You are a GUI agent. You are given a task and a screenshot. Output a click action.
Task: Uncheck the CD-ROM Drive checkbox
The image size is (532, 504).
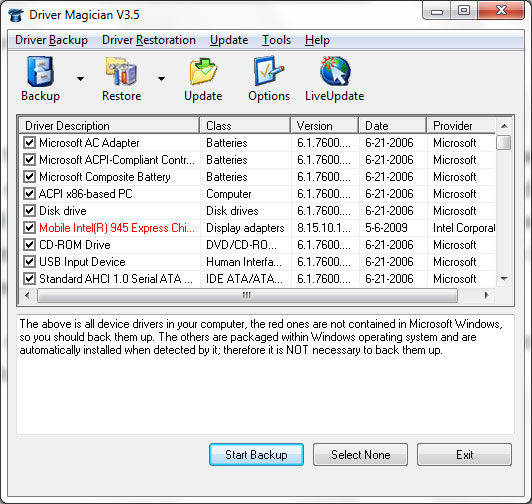coord(30,244)
